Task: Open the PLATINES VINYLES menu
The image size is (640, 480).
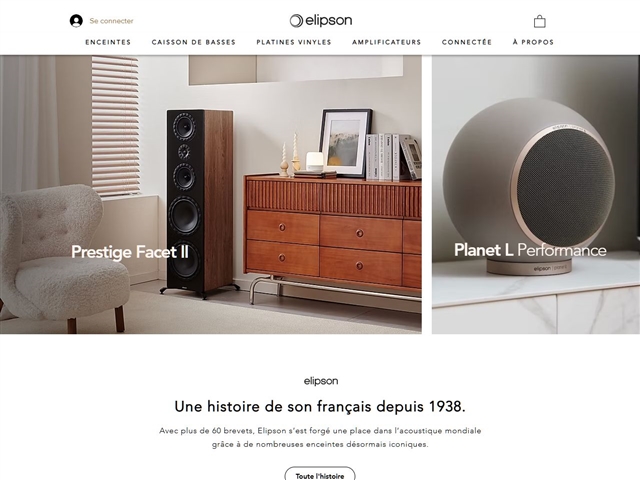Action: (294, 42)
